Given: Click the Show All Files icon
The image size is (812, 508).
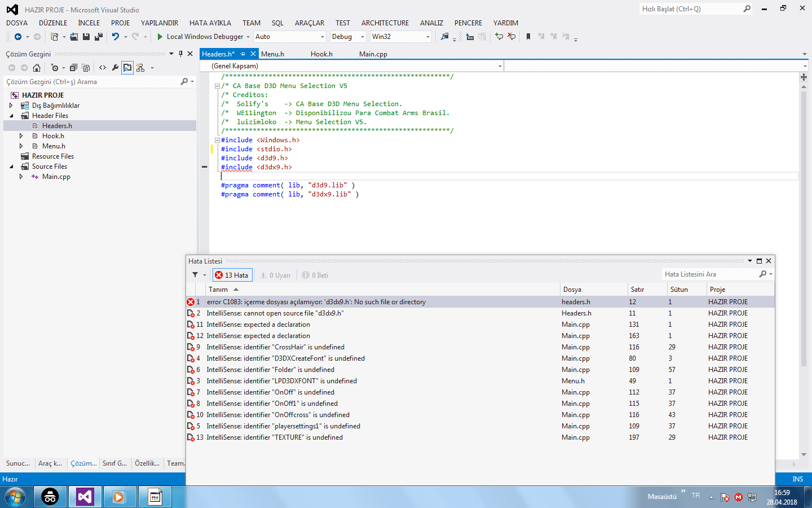Looking at the screenshot, I should coord(86,68).
